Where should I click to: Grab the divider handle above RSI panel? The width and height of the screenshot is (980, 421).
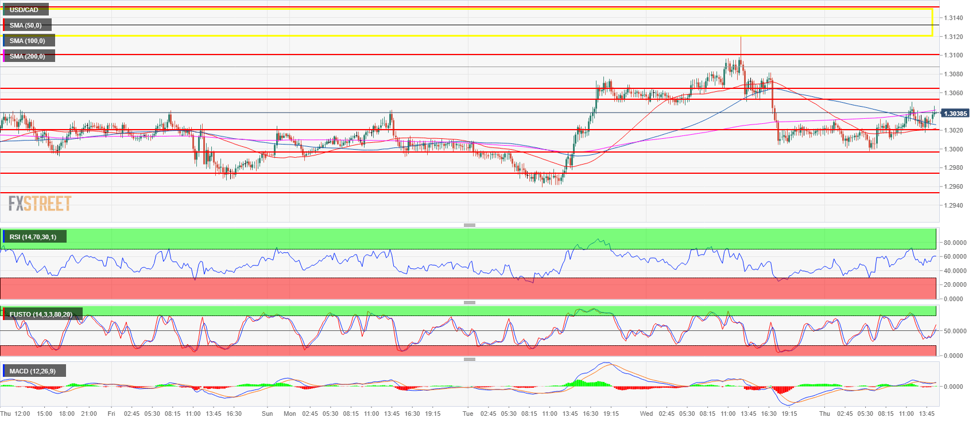tap(470, 225)
